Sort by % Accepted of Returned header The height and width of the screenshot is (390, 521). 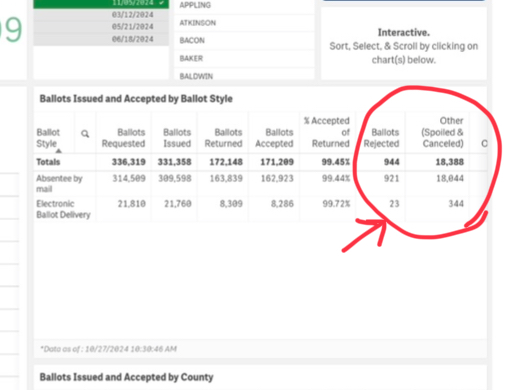[327, 132]
